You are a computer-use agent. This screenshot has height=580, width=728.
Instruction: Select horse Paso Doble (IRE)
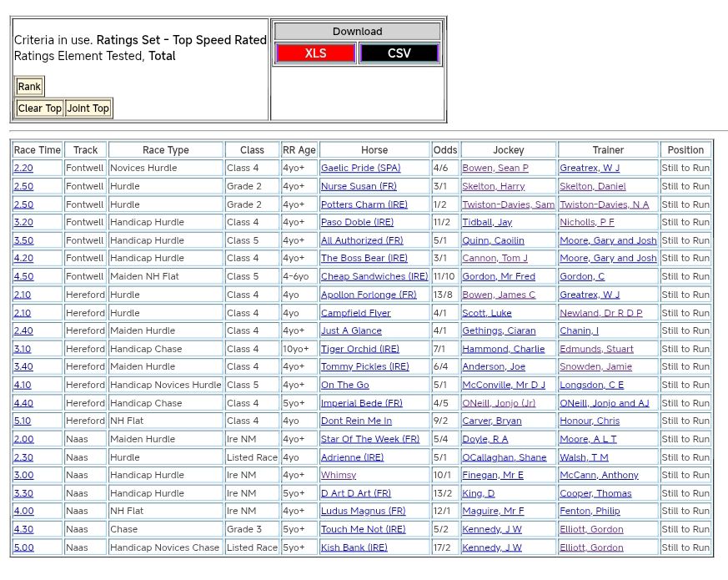[x=357, y=223]
